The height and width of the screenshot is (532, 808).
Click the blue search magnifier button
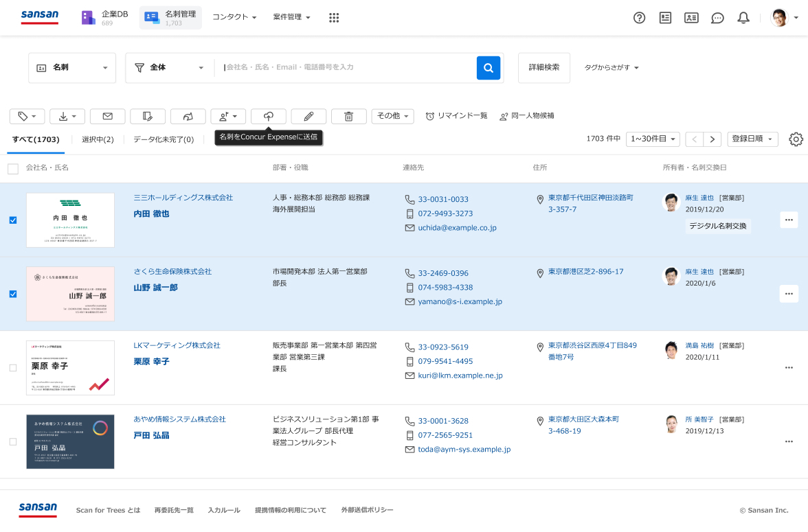(x=489, y=67)
